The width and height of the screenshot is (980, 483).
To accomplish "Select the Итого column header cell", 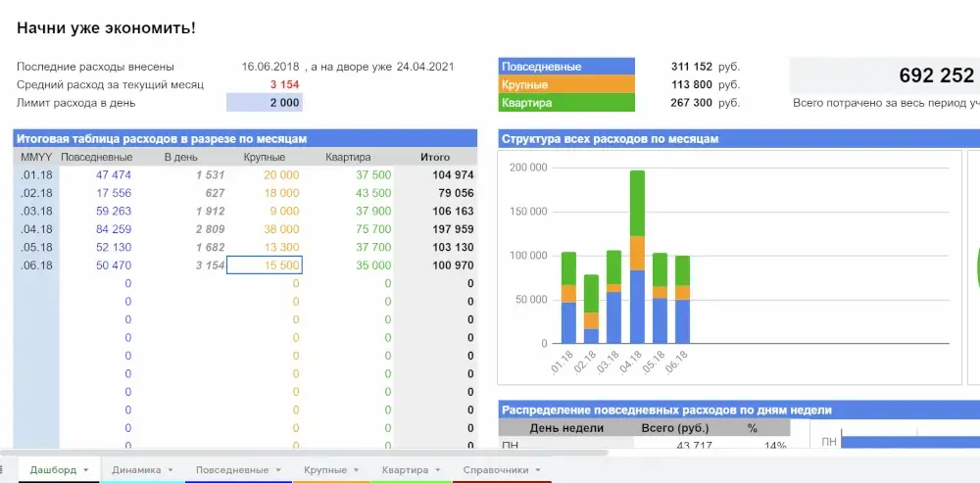I will pos(435,157).
